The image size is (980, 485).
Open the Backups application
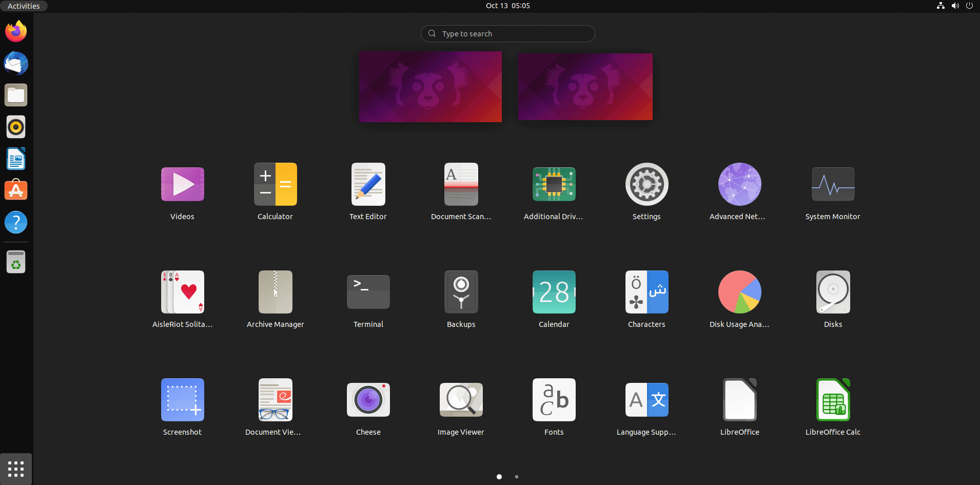click(x=461, y=293)
